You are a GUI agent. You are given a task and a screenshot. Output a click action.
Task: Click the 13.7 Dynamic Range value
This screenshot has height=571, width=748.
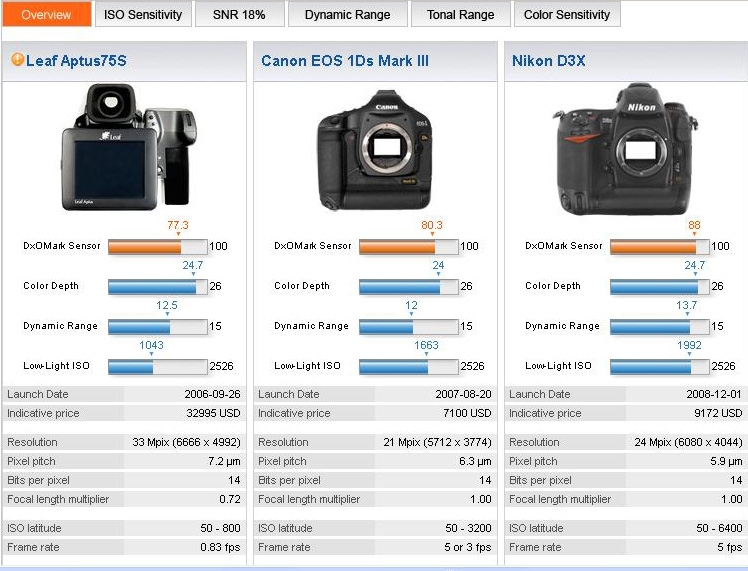tap(686, 305)
